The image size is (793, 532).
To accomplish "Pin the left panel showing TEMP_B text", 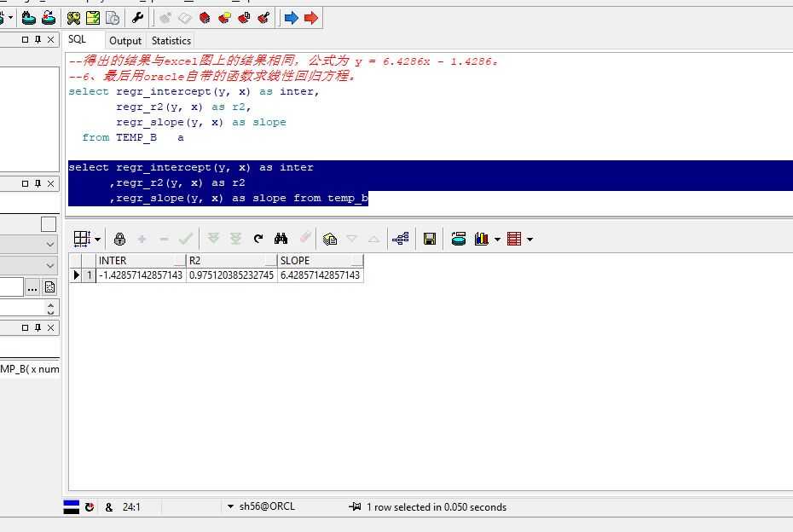I will (x=38, y=327).
